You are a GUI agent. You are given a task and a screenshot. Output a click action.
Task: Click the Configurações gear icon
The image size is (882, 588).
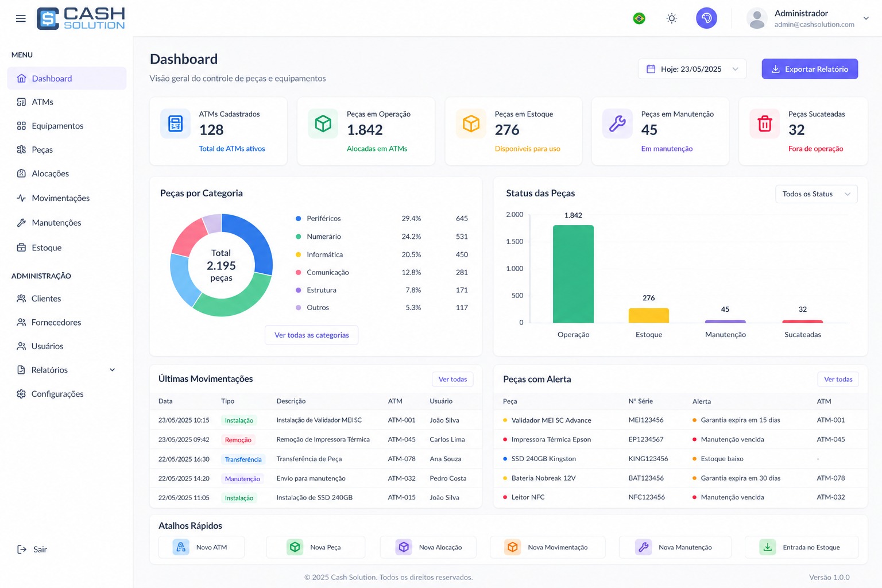(x=21, y=394)
